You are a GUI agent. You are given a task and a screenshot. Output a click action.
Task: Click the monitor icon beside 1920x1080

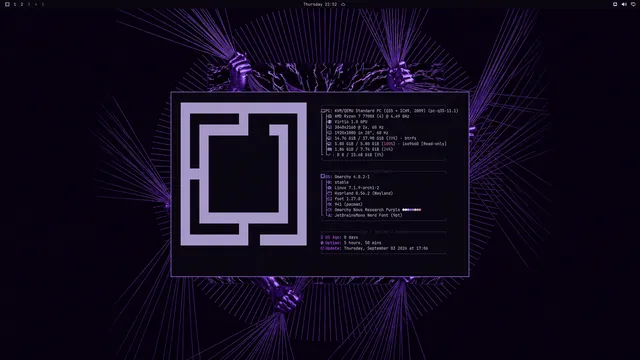330,133
